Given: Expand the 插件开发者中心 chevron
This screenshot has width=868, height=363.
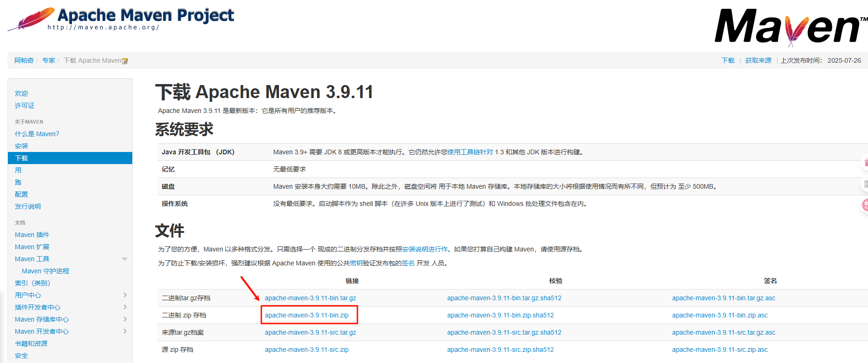Looking at the screenshot, I should click(x=124, y=307).
